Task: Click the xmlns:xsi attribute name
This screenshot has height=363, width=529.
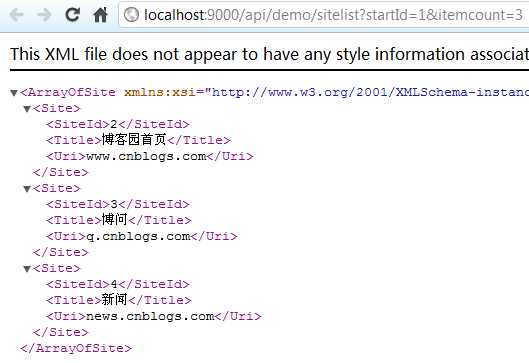Action: 160,92
